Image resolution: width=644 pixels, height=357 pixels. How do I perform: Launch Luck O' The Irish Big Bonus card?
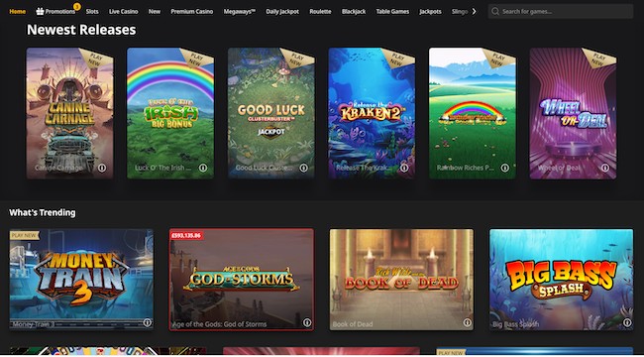click(x=170, y=113)
